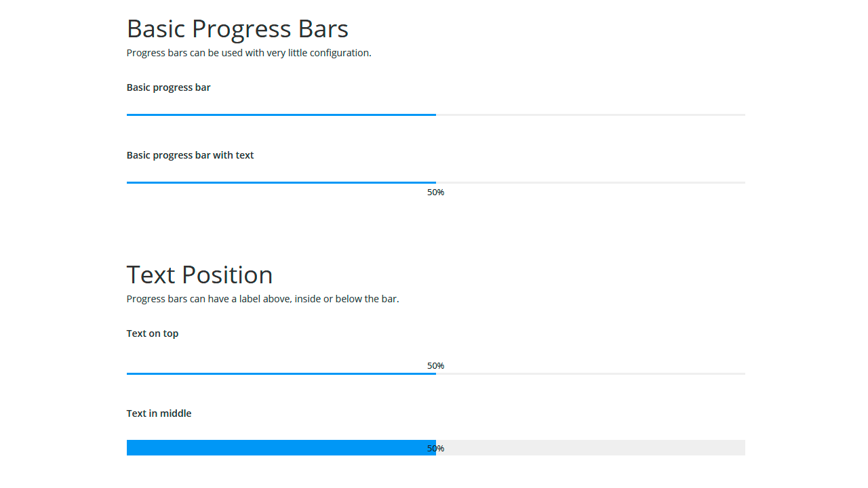Select the 'Basic Progress Bars' heading

click(x=237, y=28)
